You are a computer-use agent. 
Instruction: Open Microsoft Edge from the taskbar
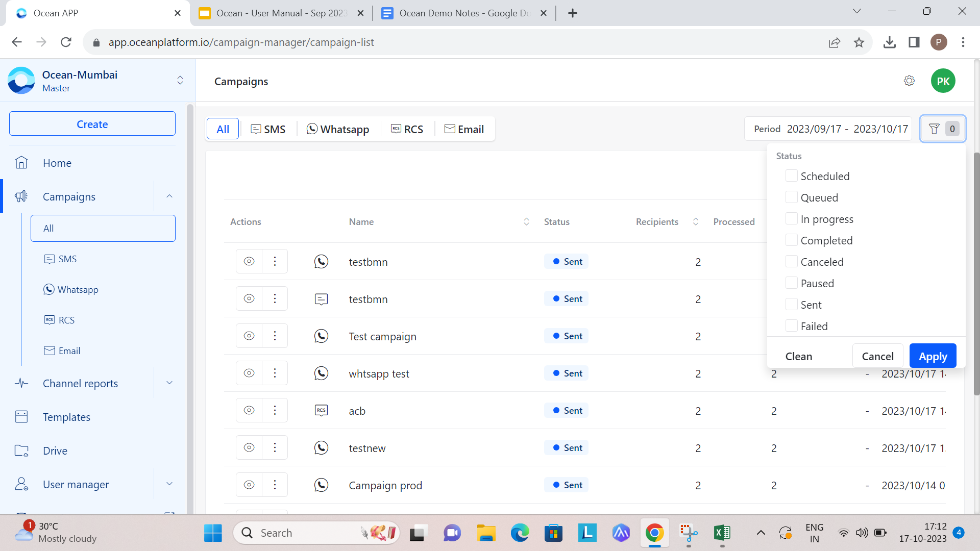(x=520, y=533)
